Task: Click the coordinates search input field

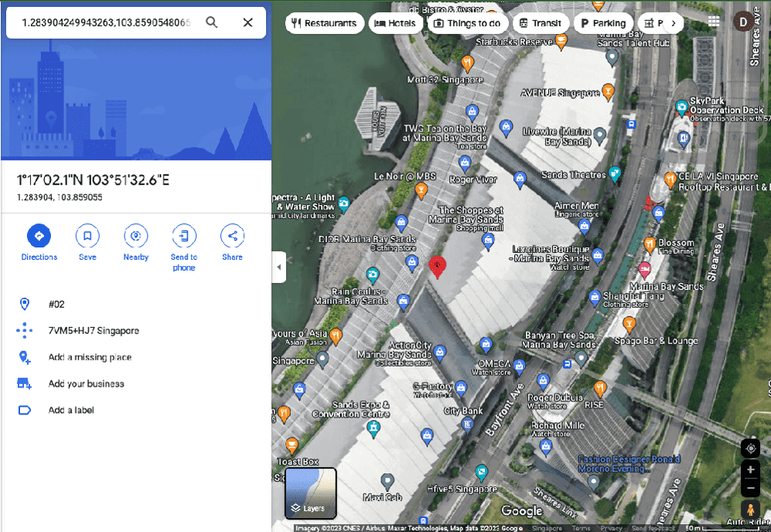Action: (x=104, y=22)
